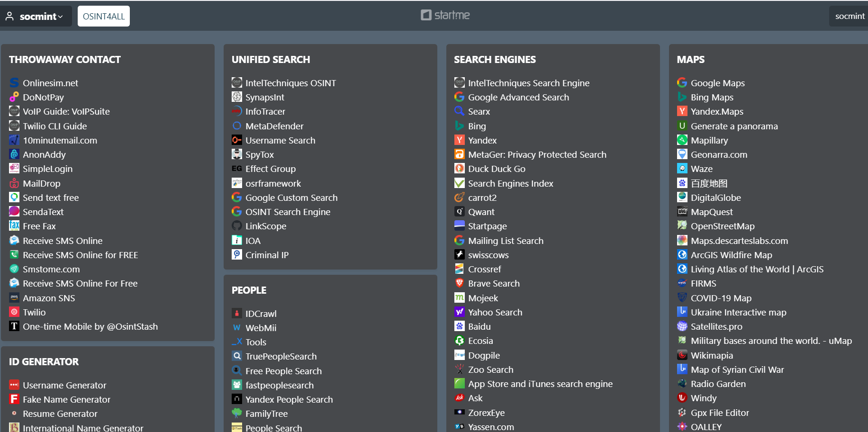The height and width of the screenshot is (432, 868).
Task: Select the OSINT4ALL page tab
Action: click(104, 16)
